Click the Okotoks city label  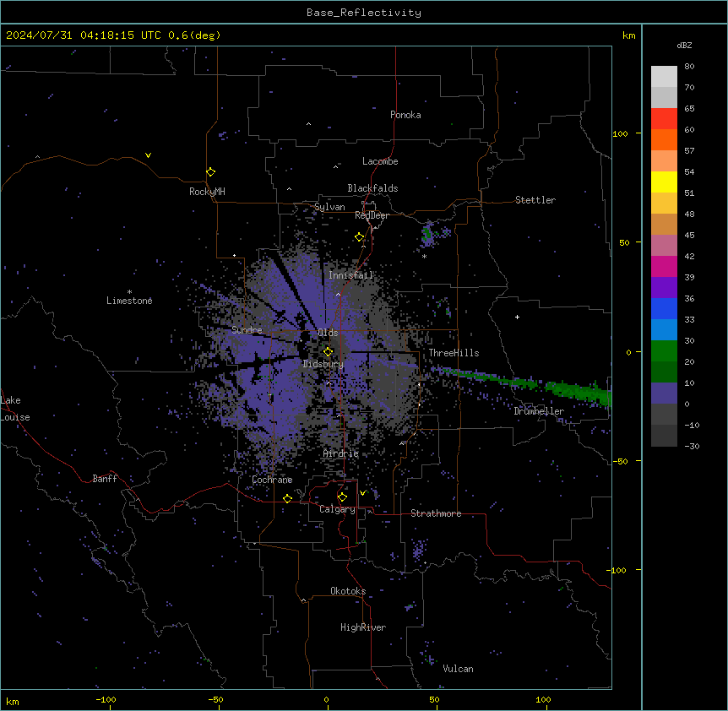tap(348, 591)
